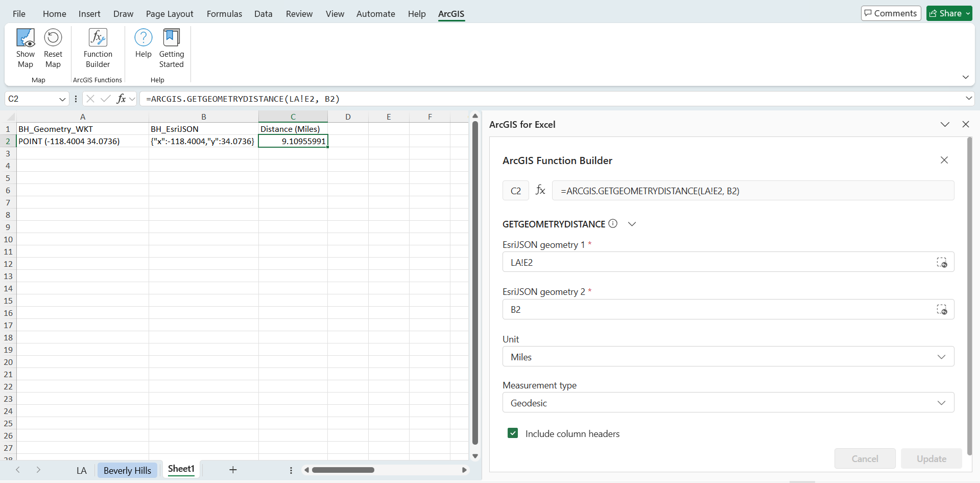
Task: Click range selector icon for EsriJSON geometry 2
Action: click(x=942, y=309)
